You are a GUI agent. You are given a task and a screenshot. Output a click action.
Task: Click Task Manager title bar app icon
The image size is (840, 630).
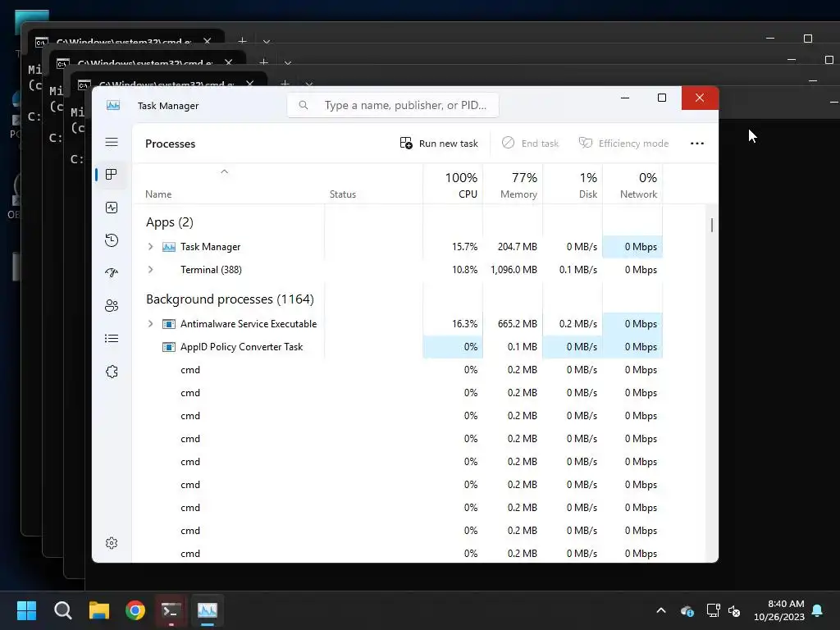[113, 105]
